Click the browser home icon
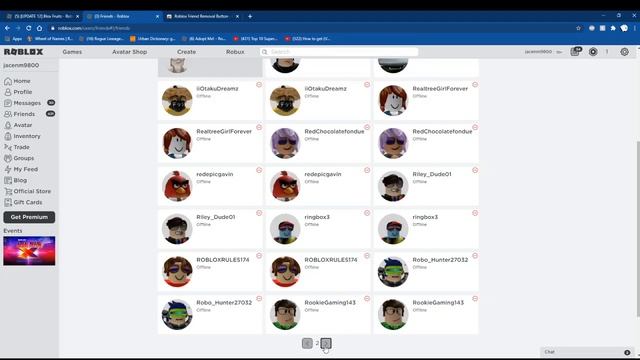This screenshot has height=360, width=640. 40,28
